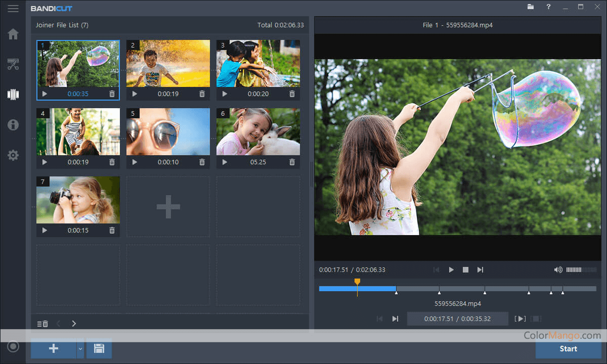Open the folder icon in title bar

pyautogui.click(x=531, y=7)
